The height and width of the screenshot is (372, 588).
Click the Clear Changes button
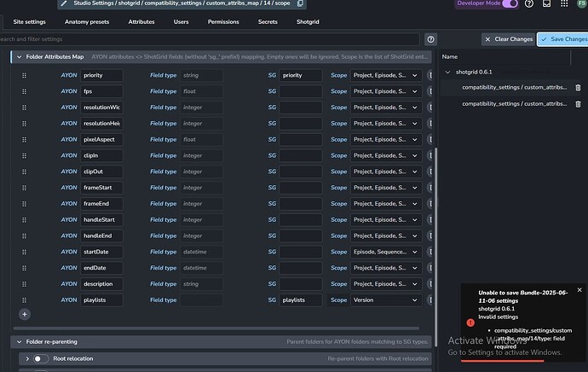509,39
